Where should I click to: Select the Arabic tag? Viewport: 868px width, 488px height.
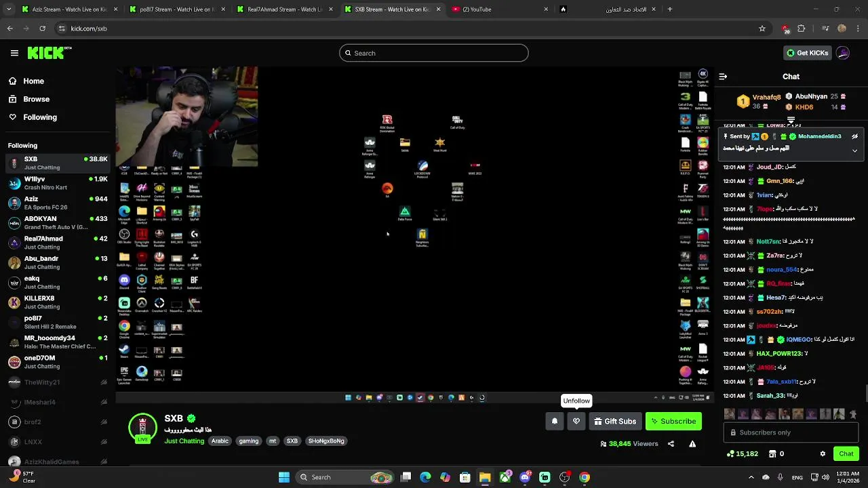(x=220, y=441)
